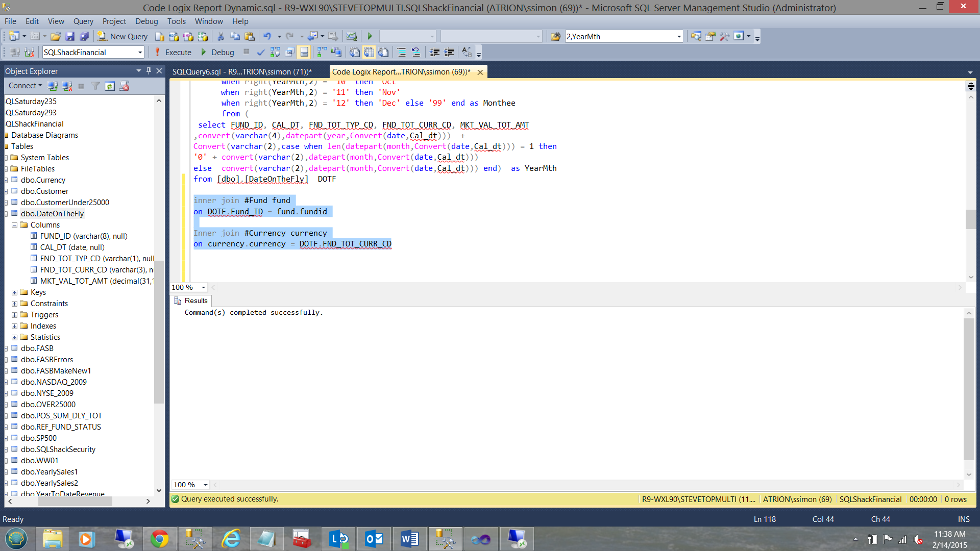980x551 pixels.
Task: Open the SQLShackFinancial database dropdown
Action: (x=140, y=52)
